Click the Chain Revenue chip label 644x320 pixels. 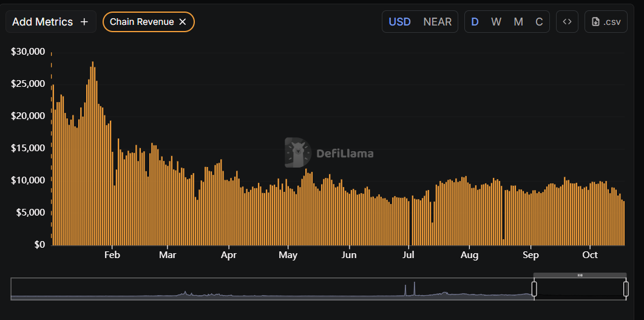coord(141,22)
